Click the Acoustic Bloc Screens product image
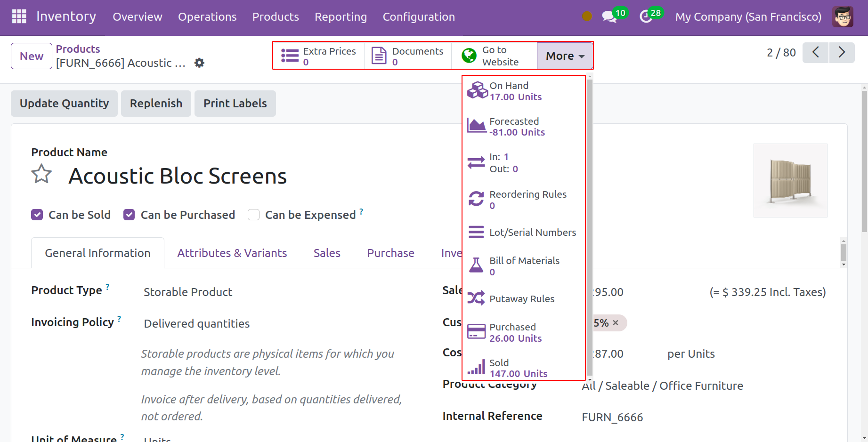This screenshot has width=868, height=442. (790, 180)
